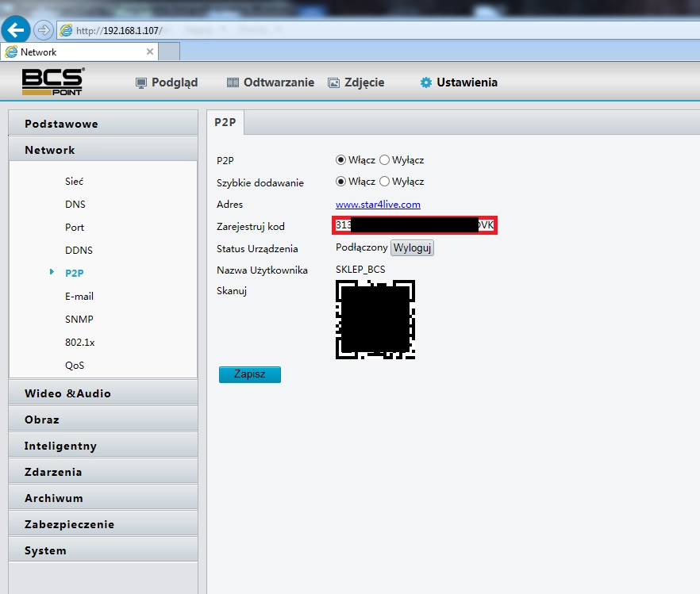Open SNMP settings in sidebar
The height and width of the screenshot is (594, 700).
point(79,320)
